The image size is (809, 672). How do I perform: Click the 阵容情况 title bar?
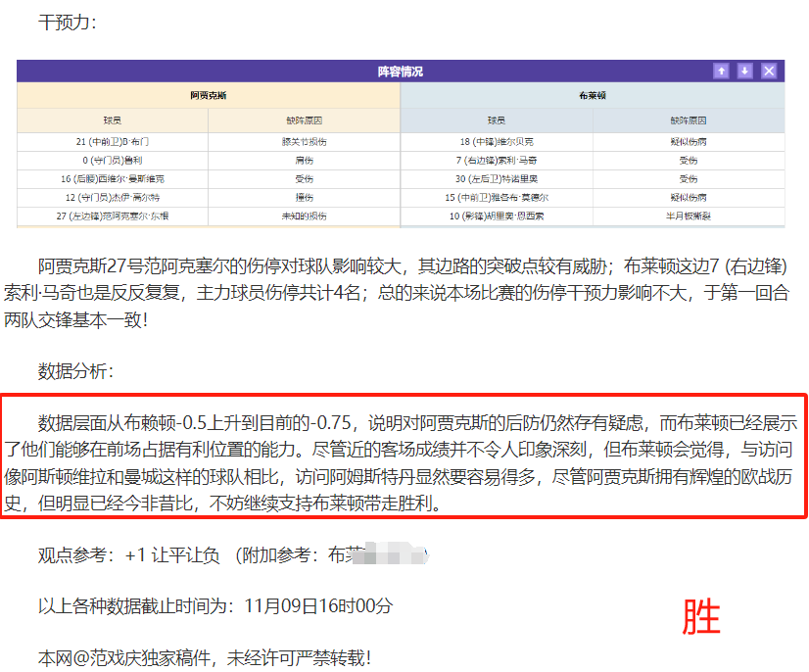point(400,72)
